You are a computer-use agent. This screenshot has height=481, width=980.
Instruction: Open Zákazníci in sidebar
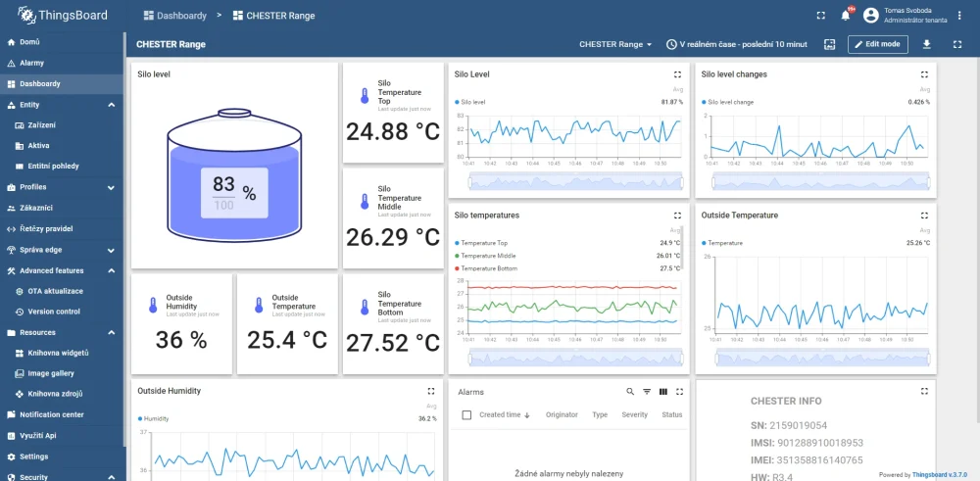point(63,208)
